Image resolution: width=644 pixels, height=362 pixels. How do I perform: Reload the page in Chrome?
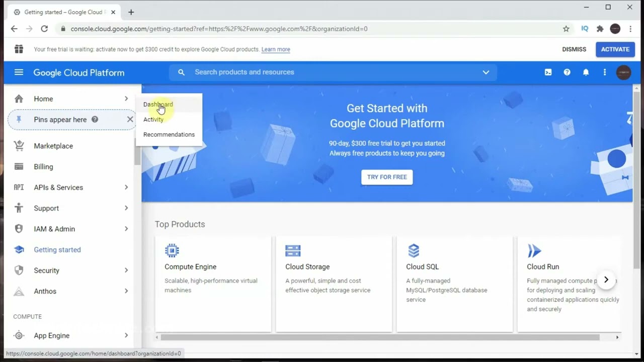click(44, 29)
